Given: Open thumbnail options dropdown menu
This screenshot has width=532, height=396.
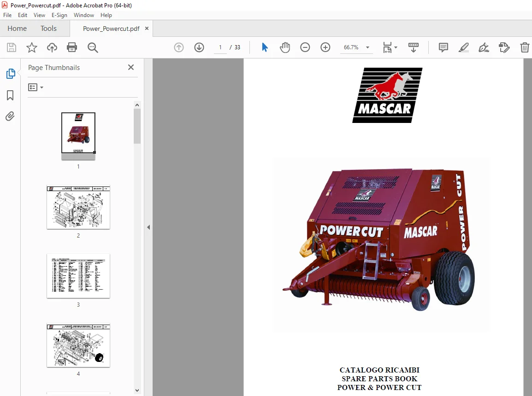Looking at the screenshot, I should [x=35, y=87].
